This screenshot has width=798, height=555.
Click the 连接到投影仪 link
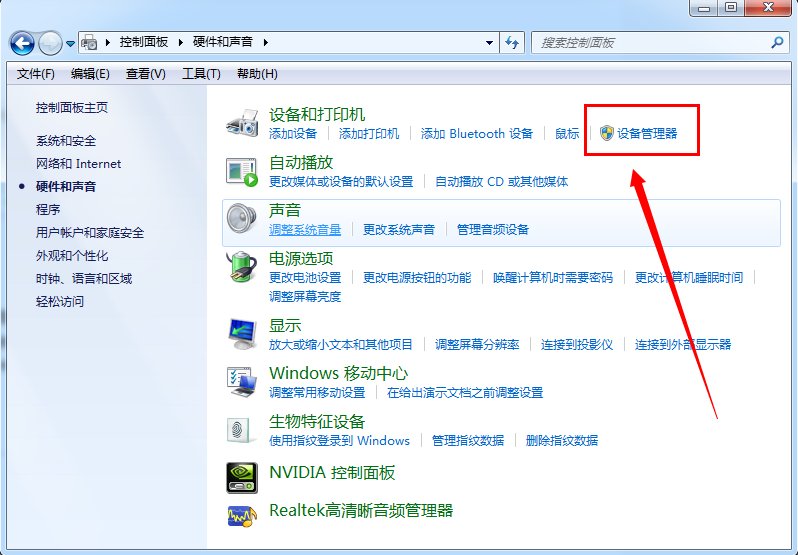(577, 344)
